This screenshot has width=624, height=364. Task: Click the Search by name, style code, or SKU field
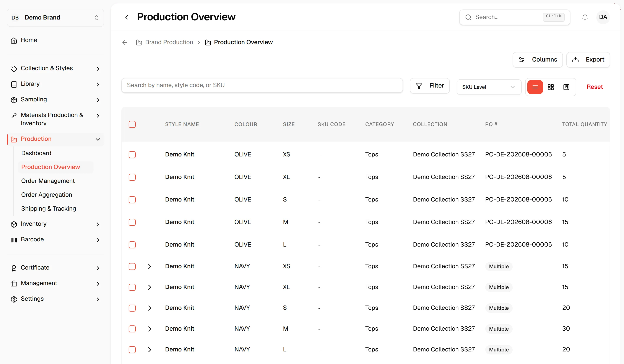pos(262,85)
